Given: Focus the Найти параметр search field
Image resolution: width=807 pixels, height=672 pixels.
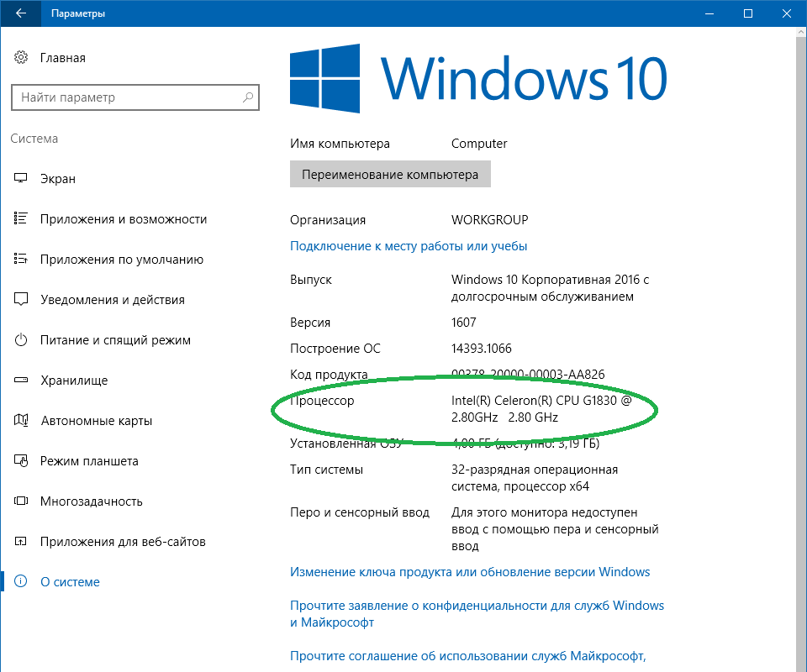Looking at the screenshot, I should pos(135,97).
